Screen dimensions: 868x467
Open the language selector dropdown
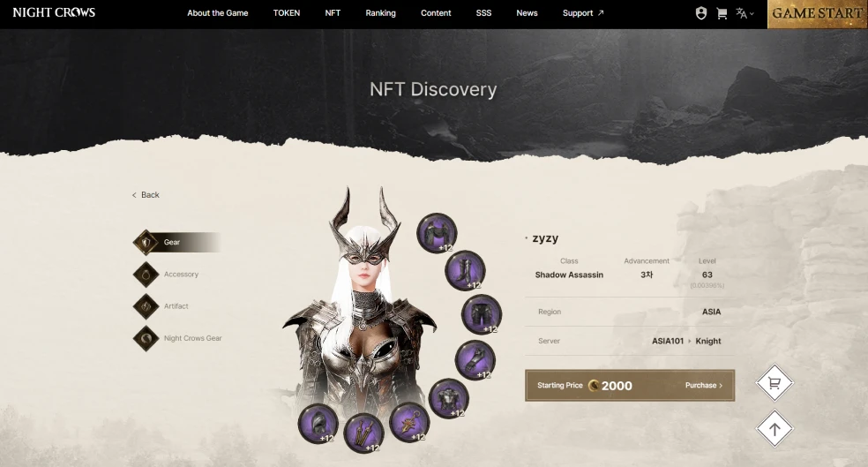[x=745, y=13]
